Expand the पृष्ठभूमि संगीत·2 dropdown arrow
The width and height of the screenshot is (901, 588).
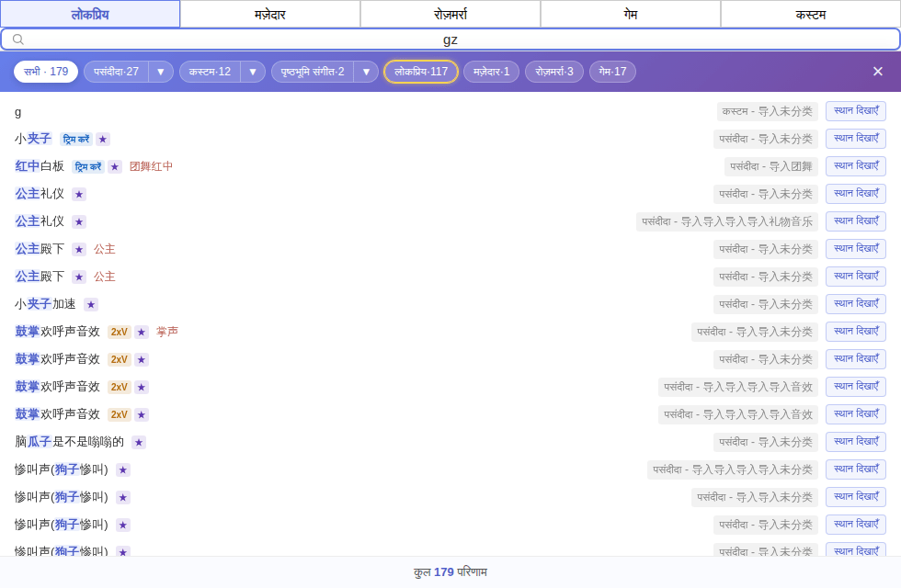click(366, 72)
